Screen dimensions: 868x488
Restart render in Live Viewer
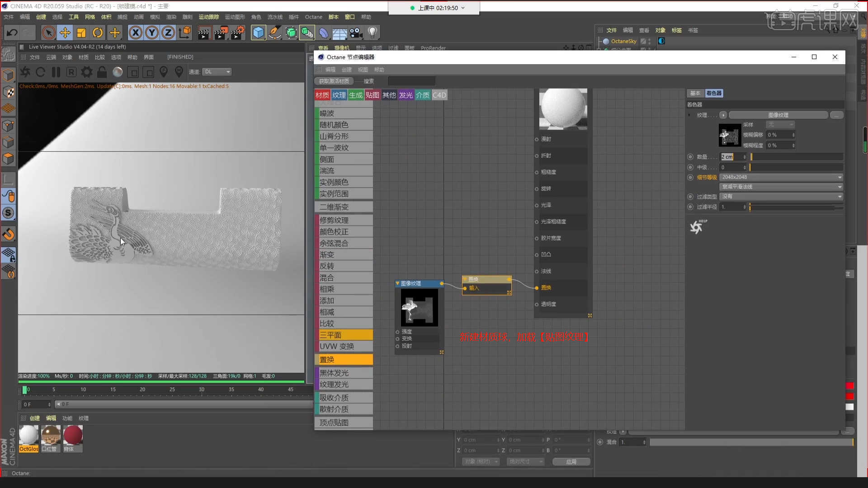[40, 72]
